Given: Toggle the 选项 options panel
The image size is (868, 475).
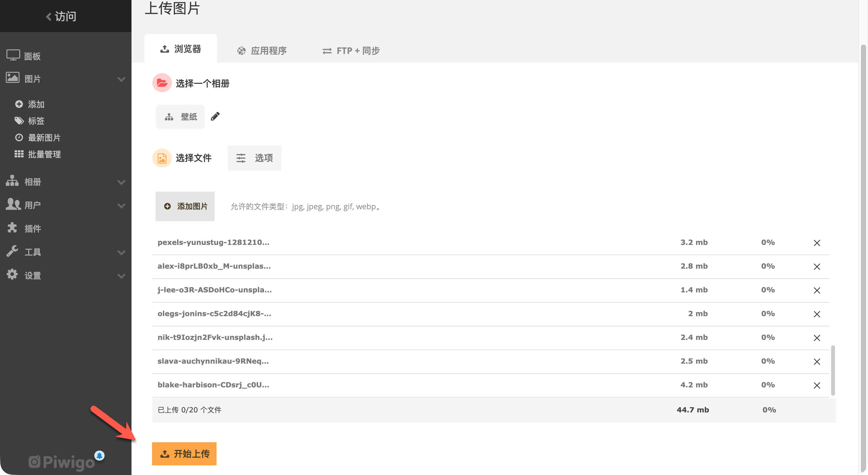Looking at the screenshot, I should point(254,158).
